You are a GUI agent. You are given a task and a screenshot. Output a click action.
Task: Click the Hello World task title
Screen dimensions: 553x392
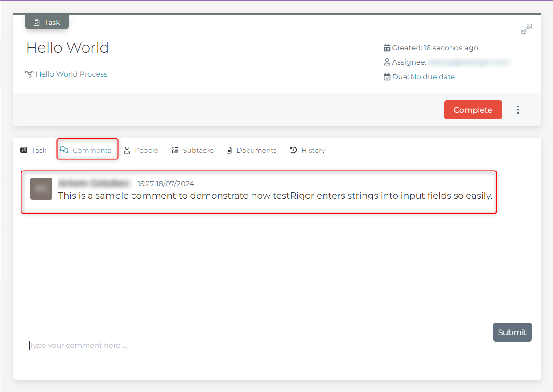[x=67, y=48]
